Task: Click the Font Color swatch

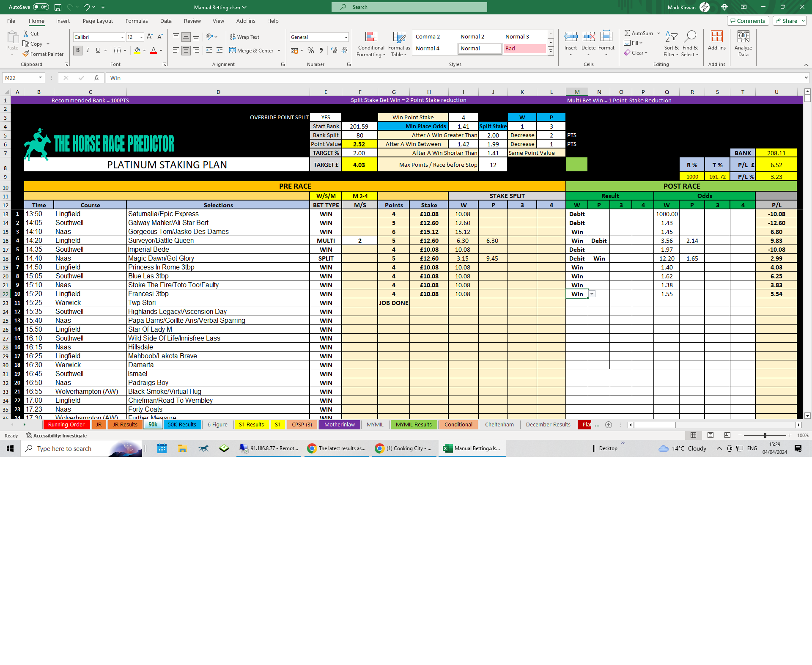Action: point(154,50)
